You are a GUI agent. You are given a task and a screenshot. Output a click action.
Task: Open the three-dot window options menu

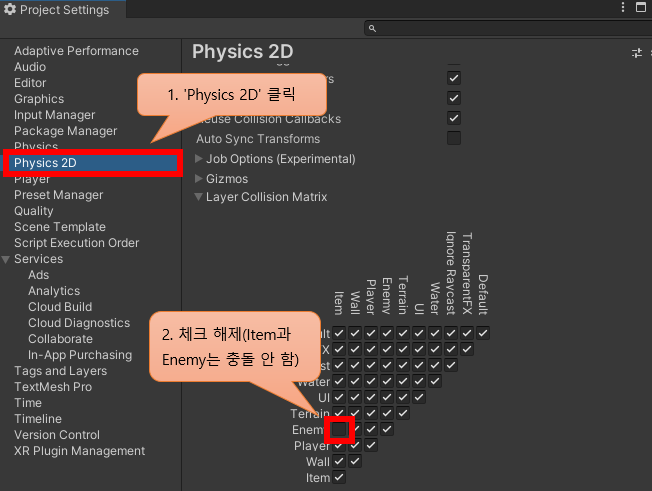point(622,7)
